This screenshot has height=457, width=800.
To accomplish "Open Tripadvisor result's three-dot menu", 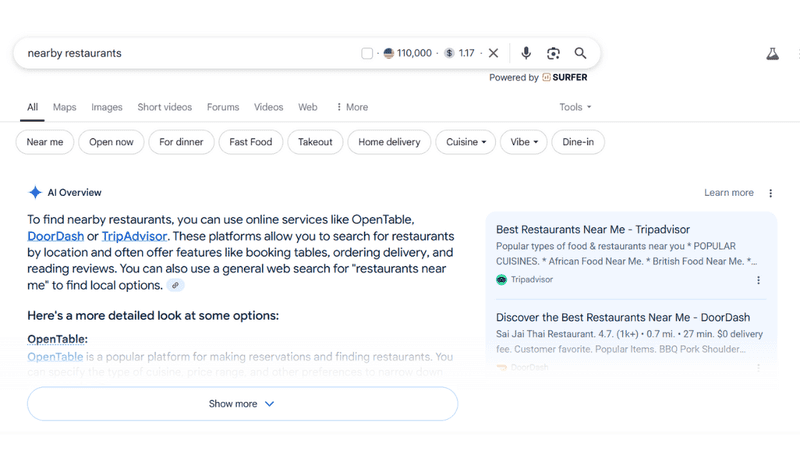I will 758,280.
